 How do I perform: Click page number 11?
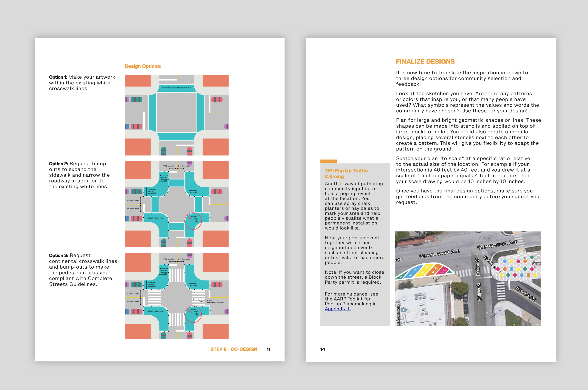point(268,349)
